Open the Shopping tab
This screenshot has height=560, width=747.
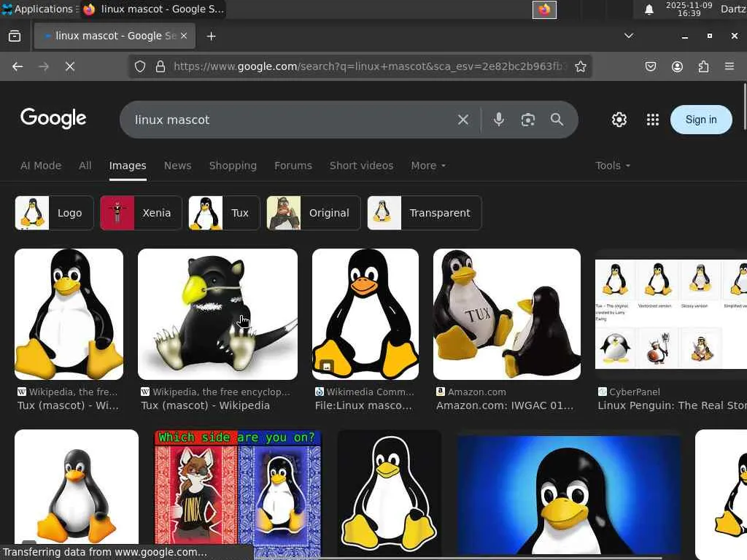233,166
